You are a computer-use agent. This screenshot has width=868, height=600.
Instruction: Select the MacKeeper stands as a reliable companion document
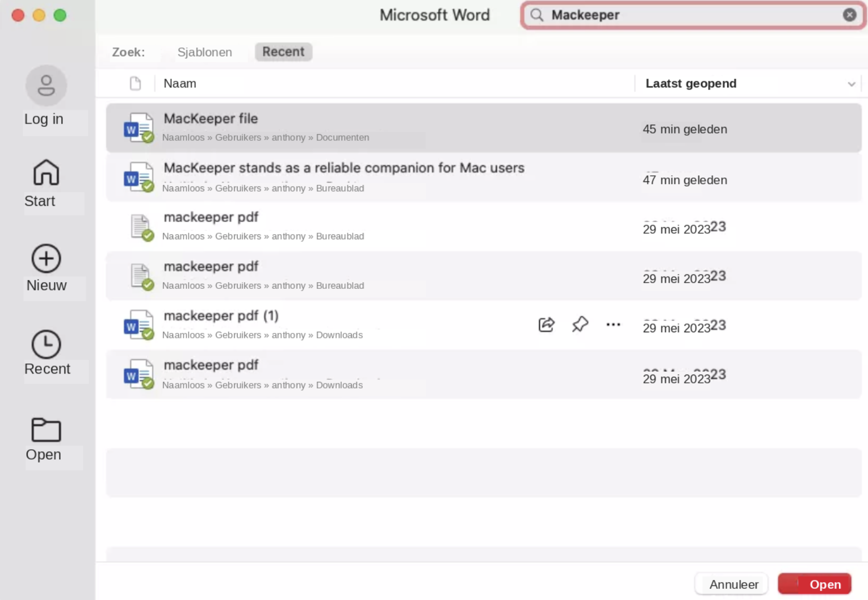tap(484, 178)
